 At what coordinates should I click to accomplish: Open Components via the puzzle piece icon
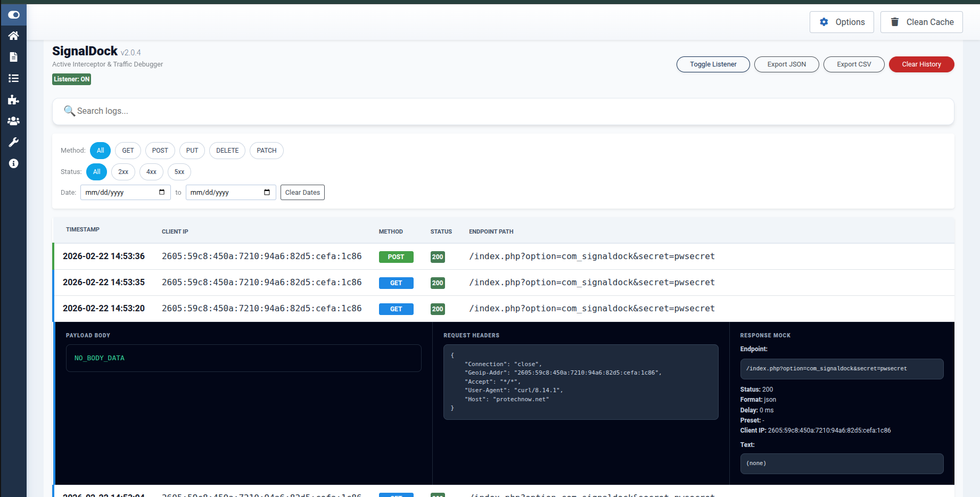click(x=13, y=100)
